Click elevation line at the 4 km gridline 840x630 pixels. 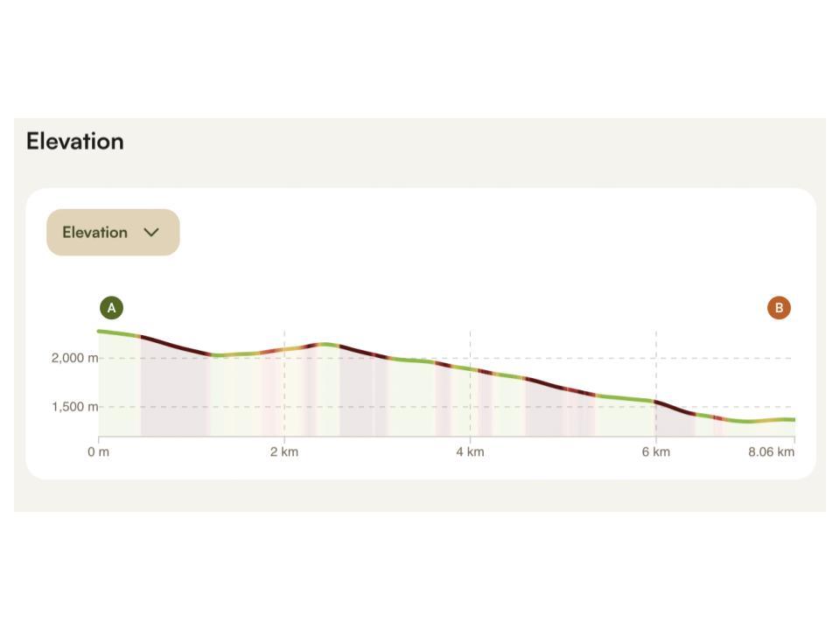470,369
